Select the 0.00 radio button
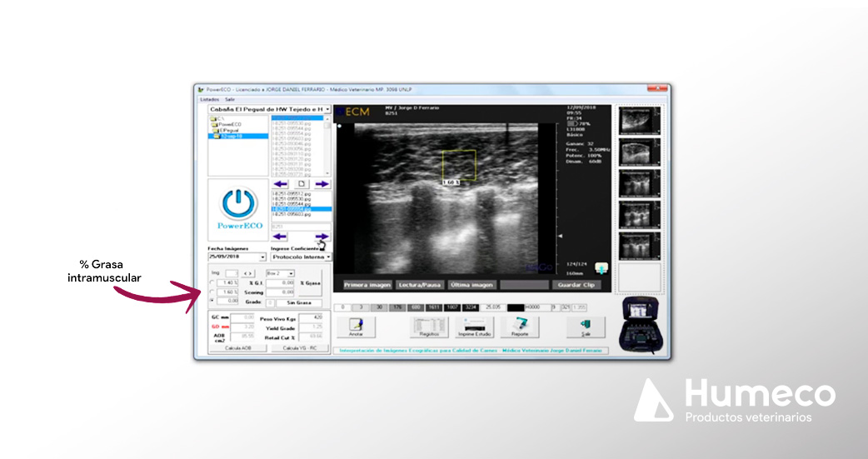The height and width of the screenshot is (459, 868). (212, 301)
